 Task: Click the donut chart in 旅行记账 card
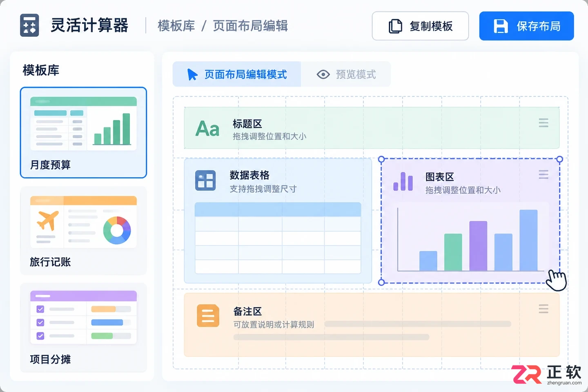click(117, 230)
